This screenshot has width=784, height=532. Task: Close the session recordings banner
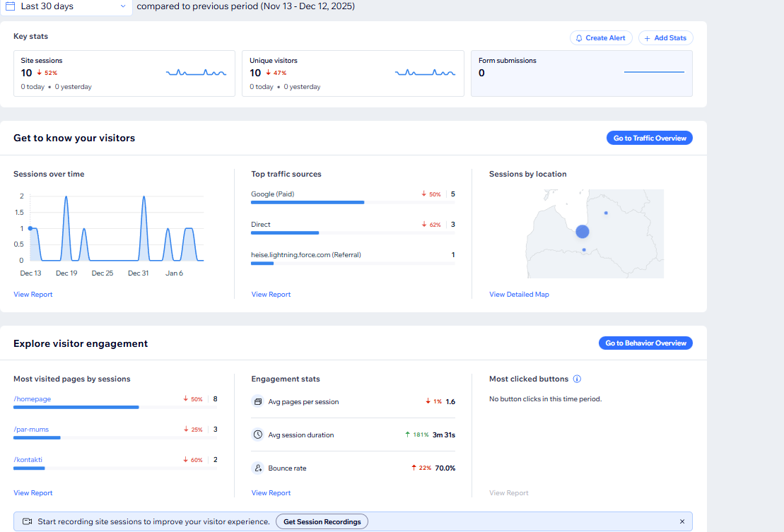[x=682, y=522]
